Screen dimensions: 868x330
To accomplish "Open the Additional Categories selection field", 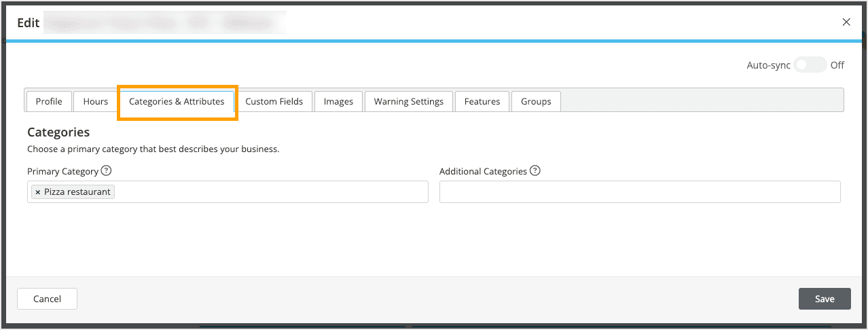I will pos(639,192).
